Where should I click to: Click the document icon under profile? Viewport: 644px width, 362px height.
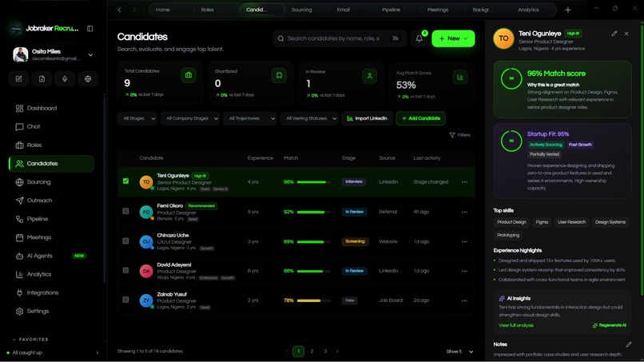coord(42,79)
